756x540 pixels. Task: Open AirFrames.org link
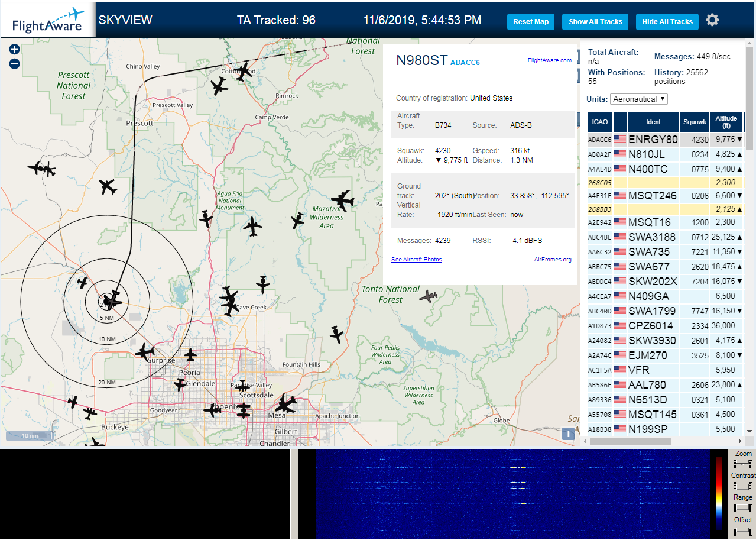point(553,260)
